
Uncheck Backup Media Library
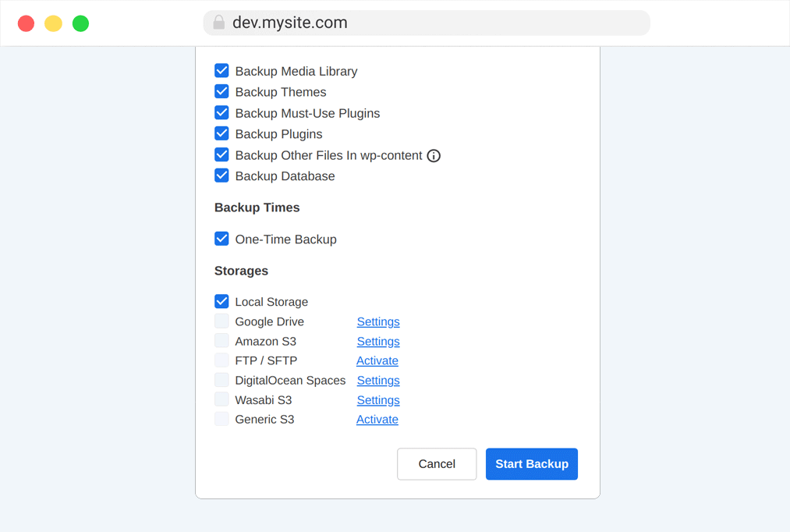[221, 70]
